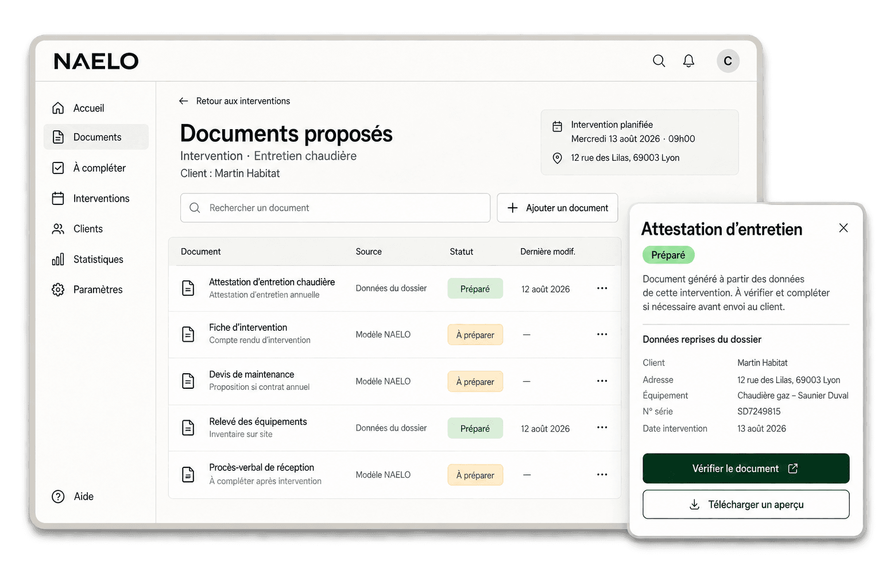The height and width of the screenshot is (588, 882).
Task: Click the Préparé badge in the side panel
Action: (x=668, y=255)
